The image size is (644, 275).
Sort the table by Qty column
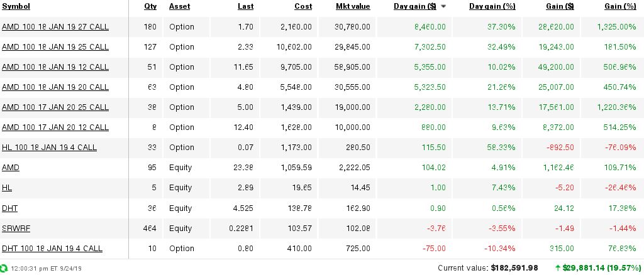pos(150,6)
